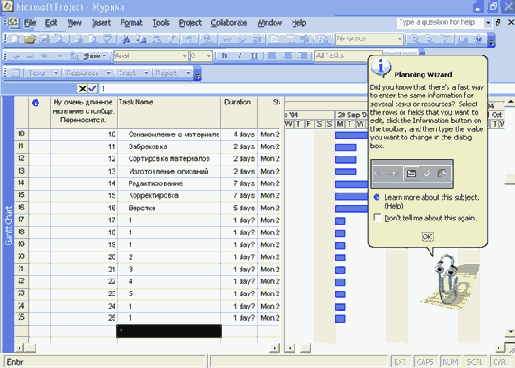
Task: Click the Open folder icon in toolbar
Action: (x=29, y=39)
